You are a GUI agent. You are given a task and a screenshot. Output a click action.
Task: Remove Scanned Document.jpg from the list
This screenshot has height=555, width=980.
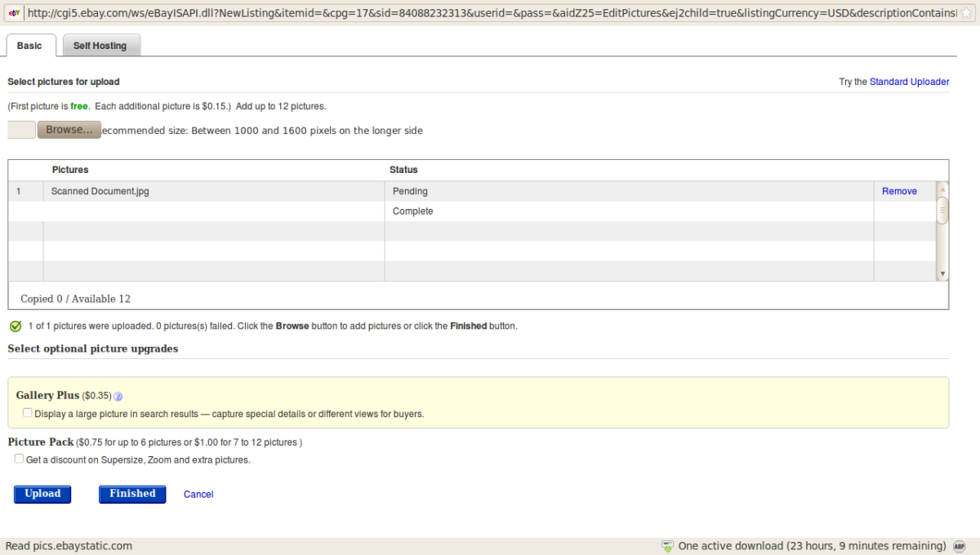899,191
